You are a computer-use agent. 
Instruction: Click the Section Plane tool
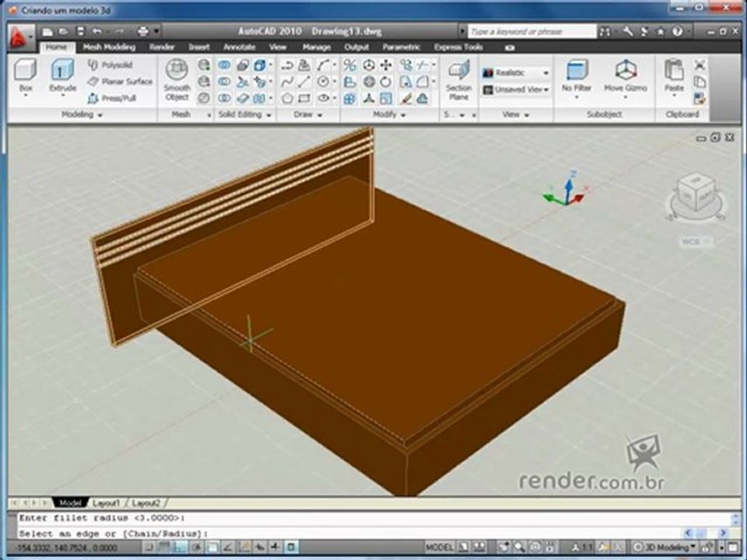point(458,80)
